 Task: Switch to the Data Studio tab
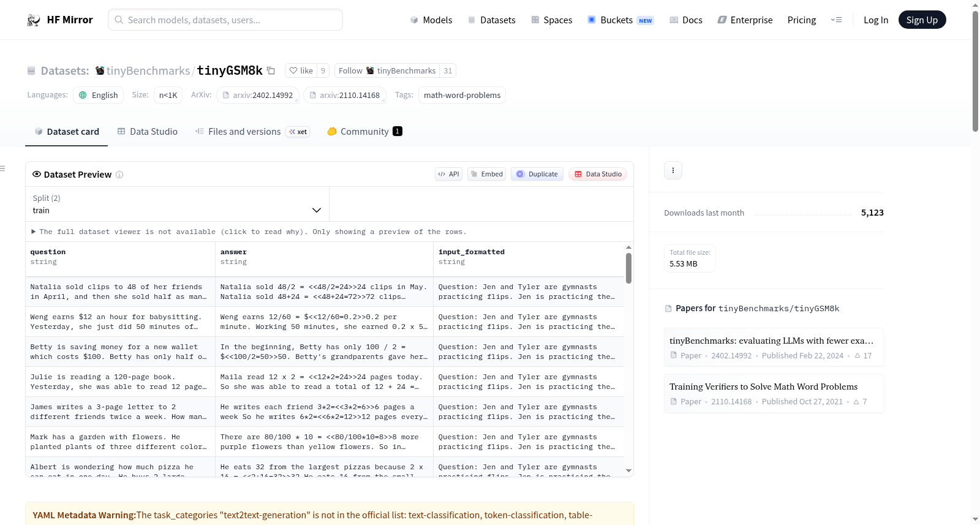pos(148,131)
